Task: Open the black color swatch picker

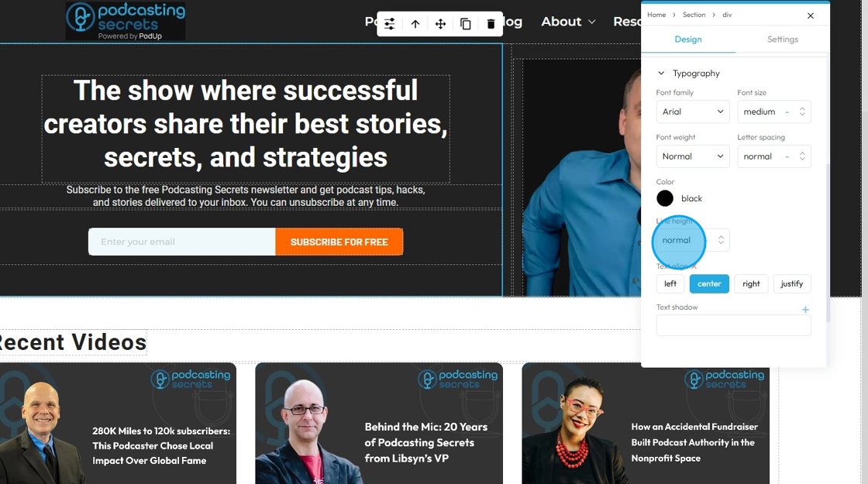Action: 665,198
